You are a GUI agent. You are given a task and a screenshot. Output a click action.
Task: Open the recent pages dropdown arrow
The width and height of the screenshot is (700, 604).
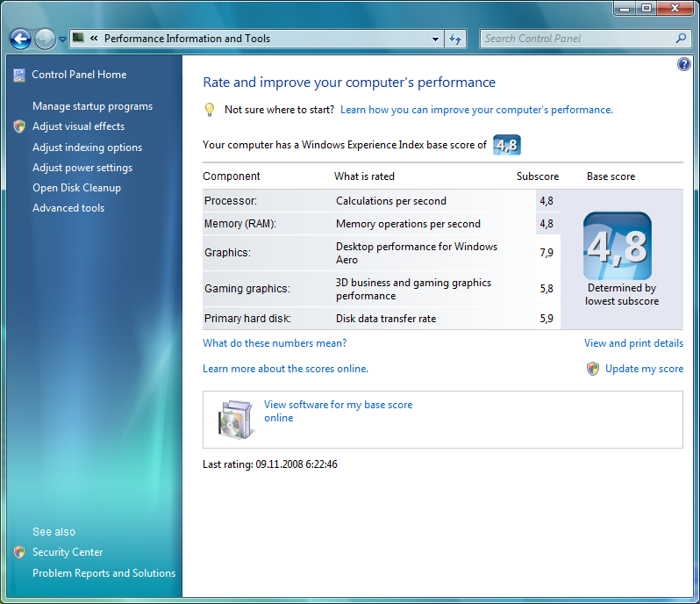pyautogui.click(x=63, y=40)
